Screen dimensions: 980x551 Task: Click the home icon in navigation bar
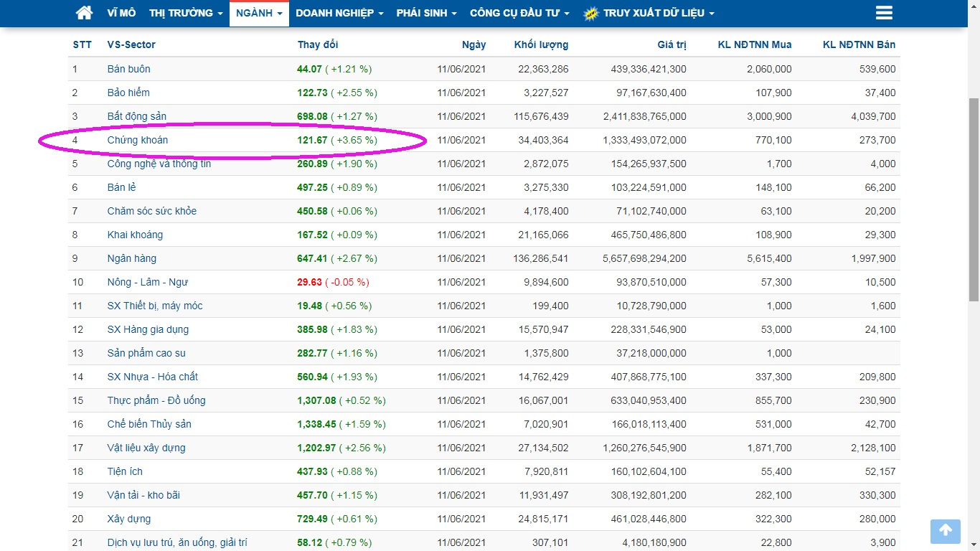pyautogui.click(x=84, y=13)
